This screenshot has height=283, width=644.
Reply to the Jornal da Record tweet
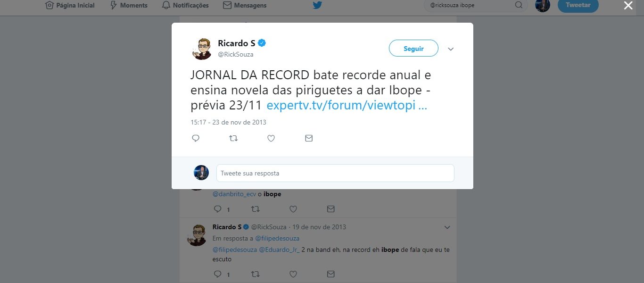click(196, 138)
